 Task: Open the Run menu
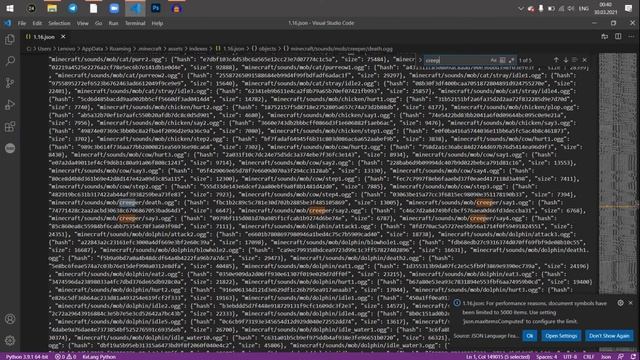[113, 23]
